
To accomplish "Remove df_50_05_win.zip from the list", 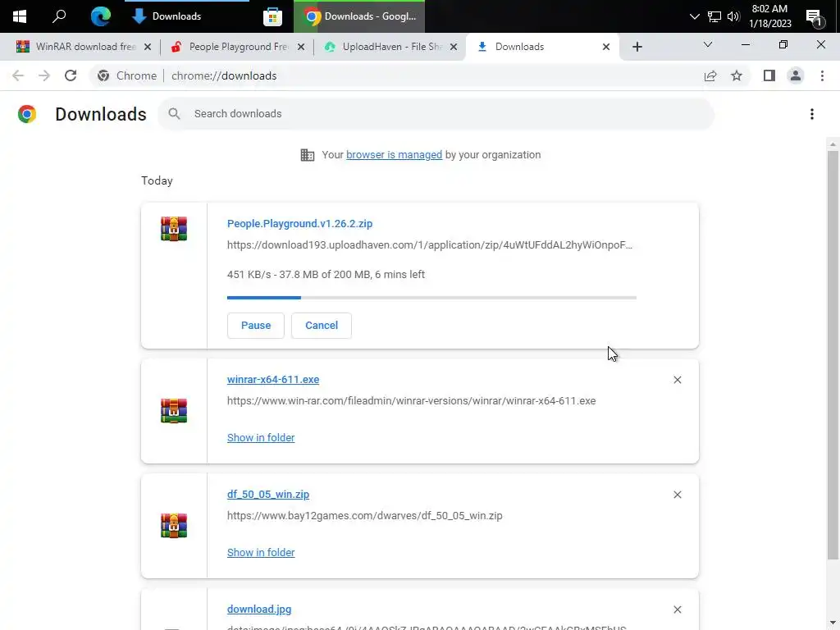I will click(677, 495).
